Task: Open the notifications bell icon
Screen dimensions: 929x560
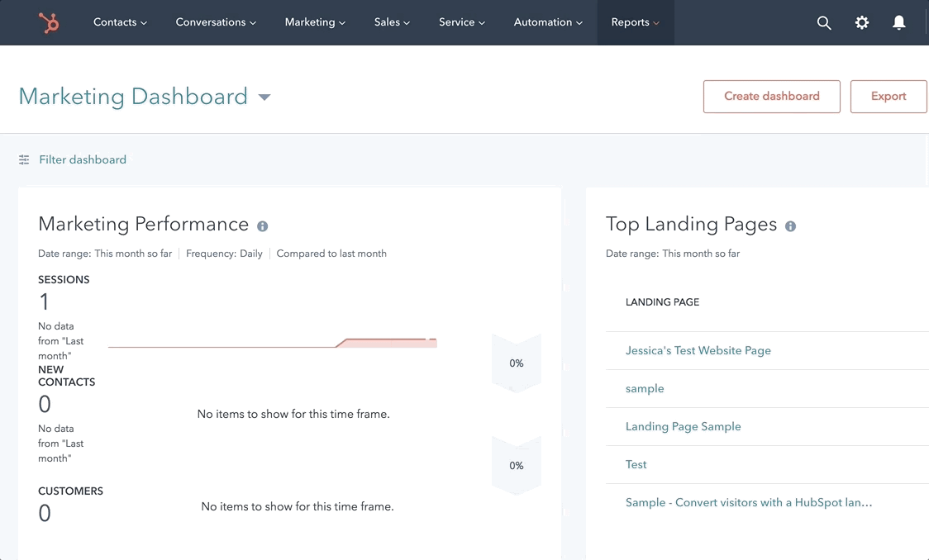Action: point(898,22)
